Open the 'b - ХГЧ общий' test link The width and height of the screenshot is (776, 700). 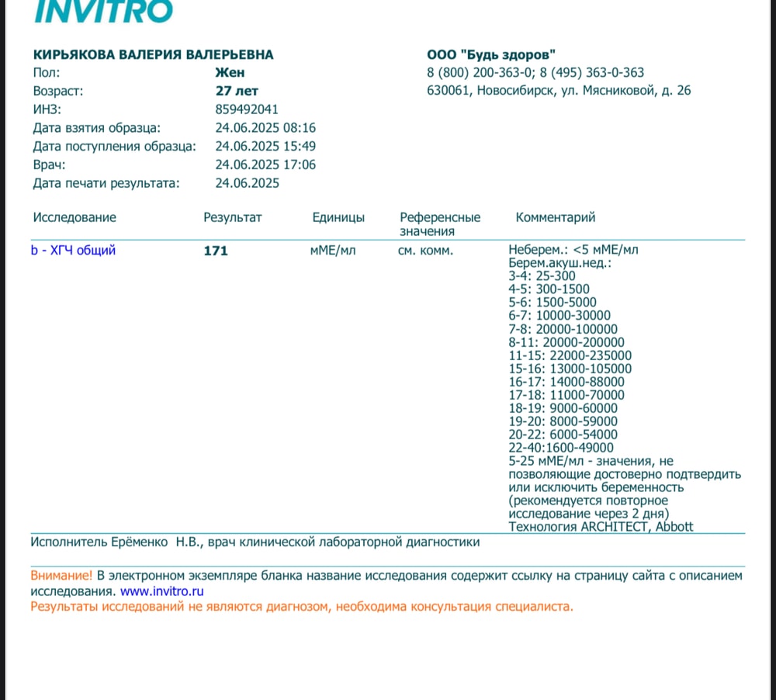pyautogui.click(x=73, y=251)
